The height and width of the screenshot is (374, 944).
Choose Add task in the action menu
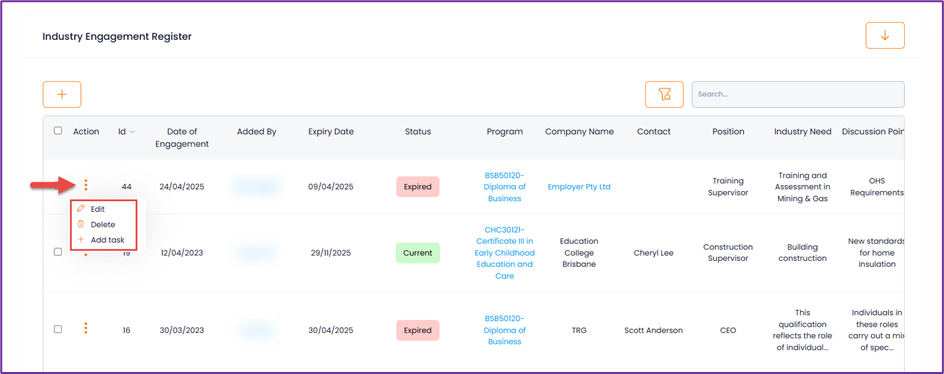click(x=108, y=240)
